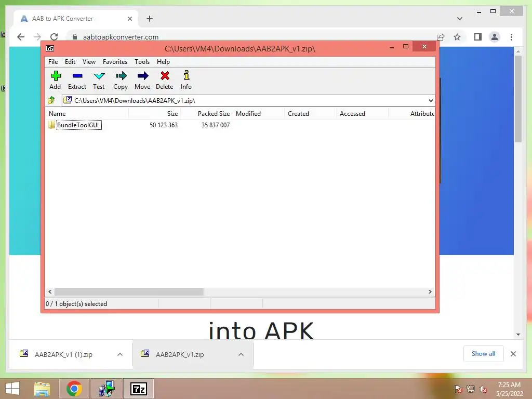Go back in Chrome browser
Viewport: 532px width, 399px height.
tap(21, 37)
